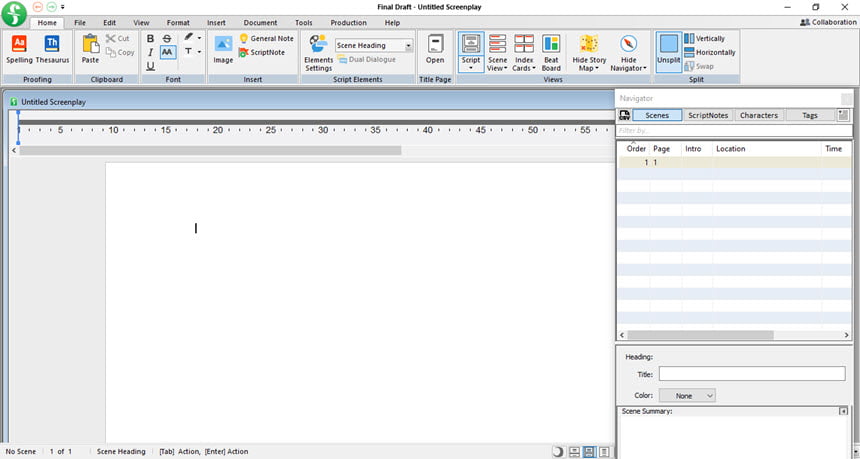Toggle Italic formatting
Viewport: 860px width, 459px height.
pos(150,52)
